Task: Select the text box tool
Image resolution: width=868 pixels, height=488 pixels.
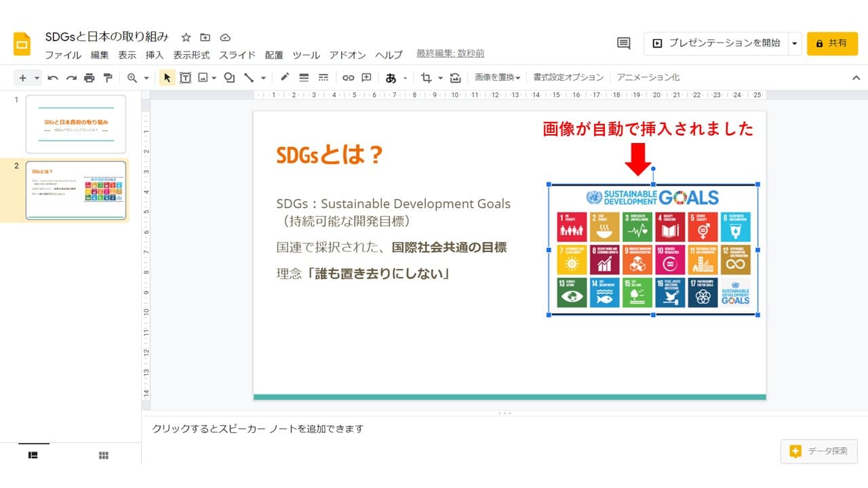Action: (185, 78)
